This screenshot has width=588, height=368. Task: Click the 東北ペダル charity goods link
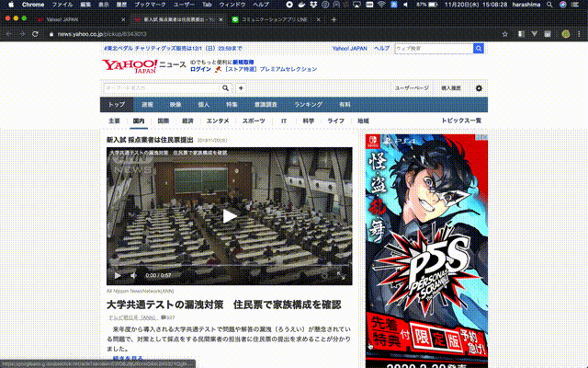[173, 49]
